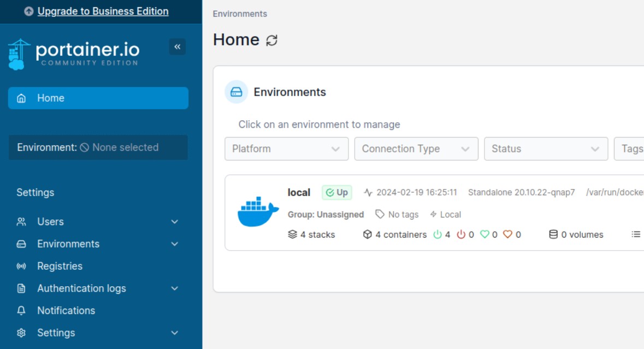The width and height of the screenshot is (644, 349).
Task: Click the No tags label on local environment
Action: (x=397, y=214)
